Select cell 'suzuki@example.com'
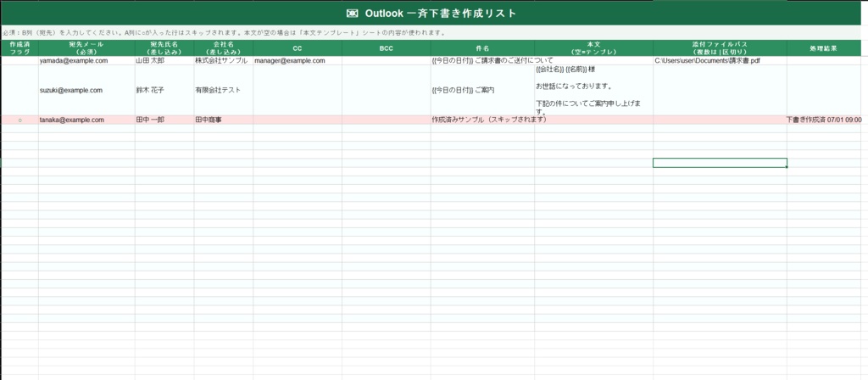The width and height of the screenshot is (868, 380). (86, 90)
